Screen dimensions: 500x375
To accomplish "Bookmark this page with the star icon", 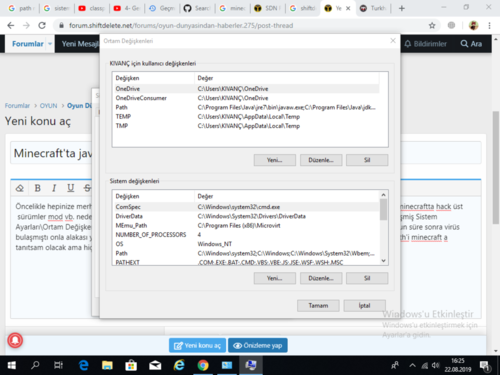I will (432, 26).
